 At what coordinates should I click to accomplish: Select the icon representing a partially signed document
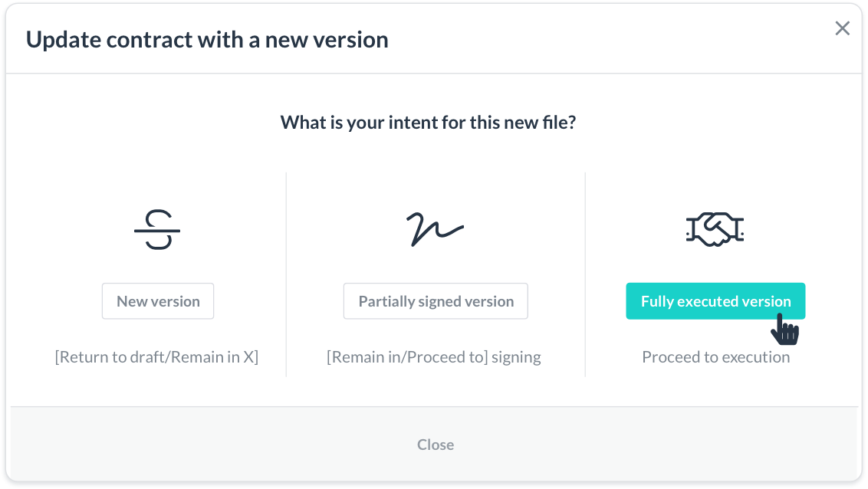pyautogui.click(x=435, y=228)
